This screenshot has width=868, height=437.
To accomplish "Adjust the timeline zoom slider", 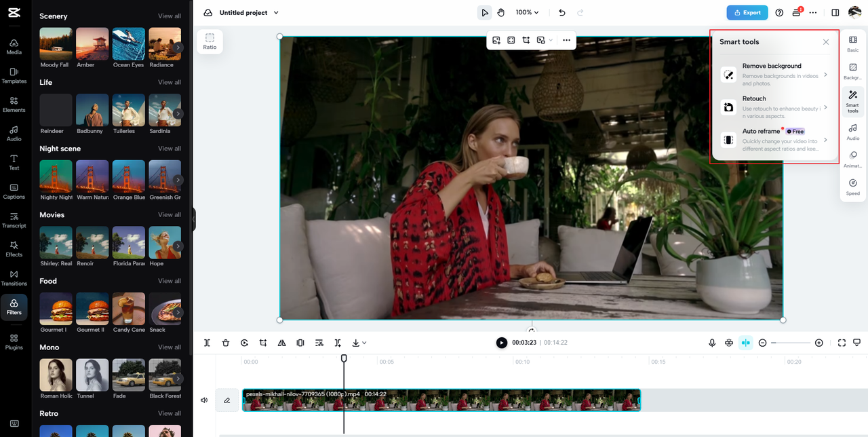I will (x=791, y=343).
